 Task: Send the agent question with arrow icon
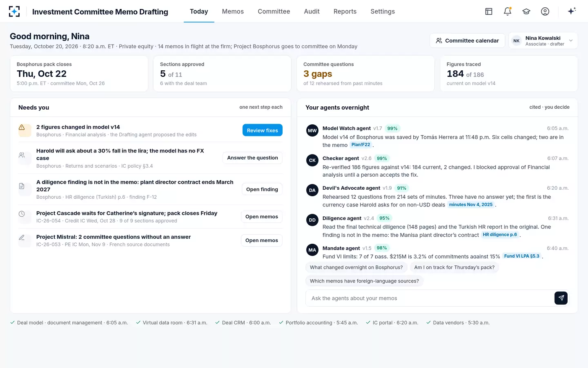coord(561,298)
